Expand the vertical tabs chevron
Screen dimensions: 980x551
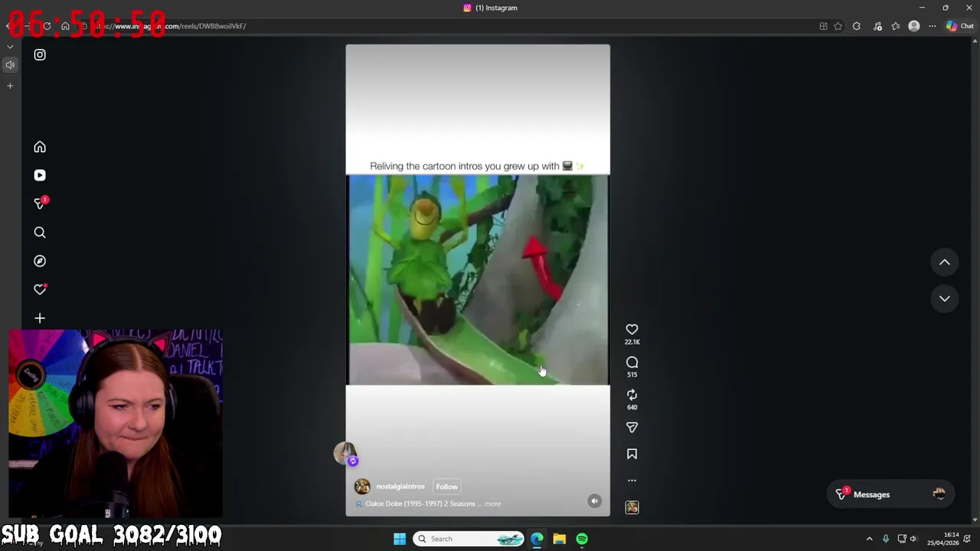click(x=10, y=47)
